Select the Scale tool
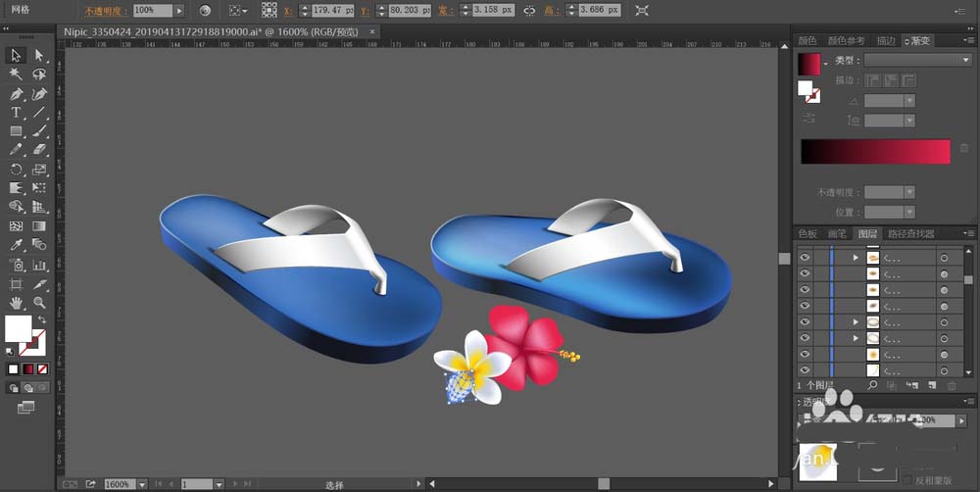This screenshot has height=492, width=980. click(39, 170)
